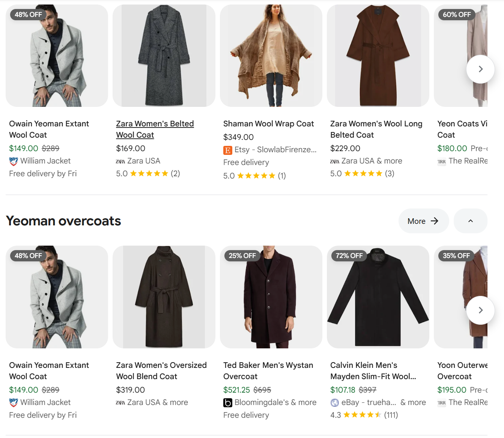Open the Shaman Wool Wrap Coat title
This screenshot has height=438, width=504.
[x=268, y=124]
